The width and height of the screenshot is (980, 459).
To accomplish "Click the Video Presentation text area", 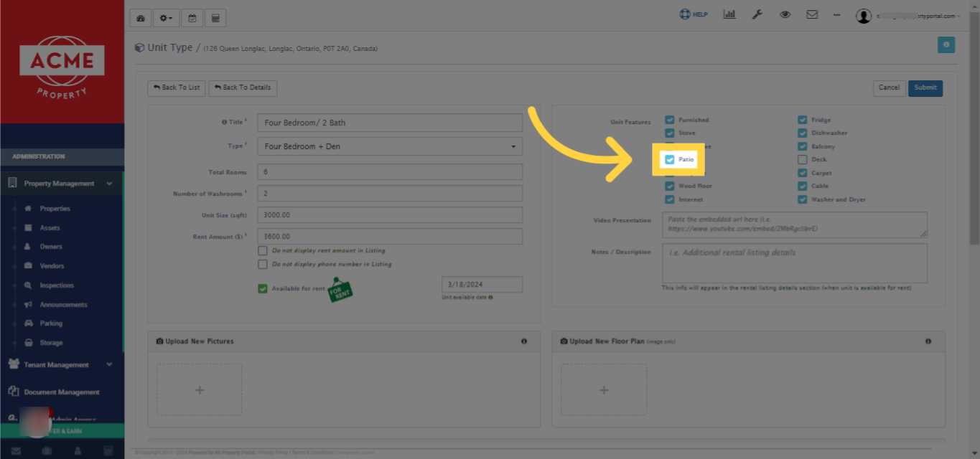I will pos(795,224).
